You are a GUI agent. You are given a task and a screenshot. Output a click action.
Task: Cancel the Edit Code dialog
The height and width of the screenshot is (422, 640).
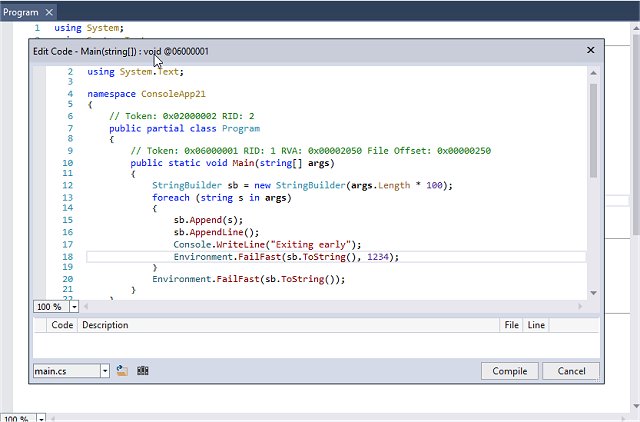click(x=571, y=371)
